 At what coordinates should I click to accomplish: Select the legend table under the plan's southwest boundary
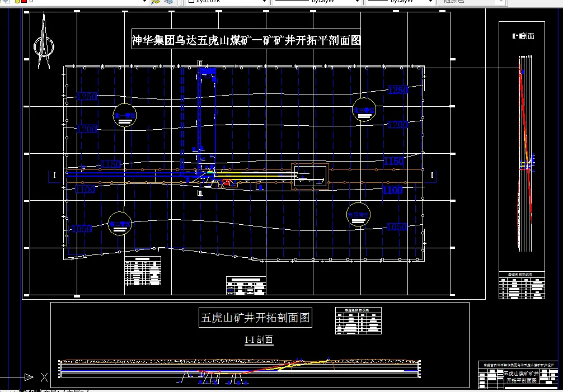(x=143, y=271)
